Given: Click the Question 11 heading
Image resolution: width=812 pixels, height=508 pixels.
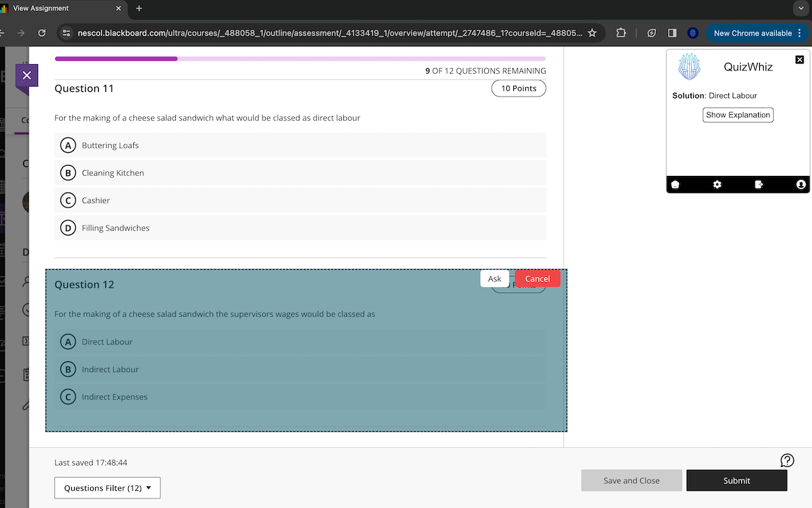Looking at the screenshot, I should (x=84, y=88).
